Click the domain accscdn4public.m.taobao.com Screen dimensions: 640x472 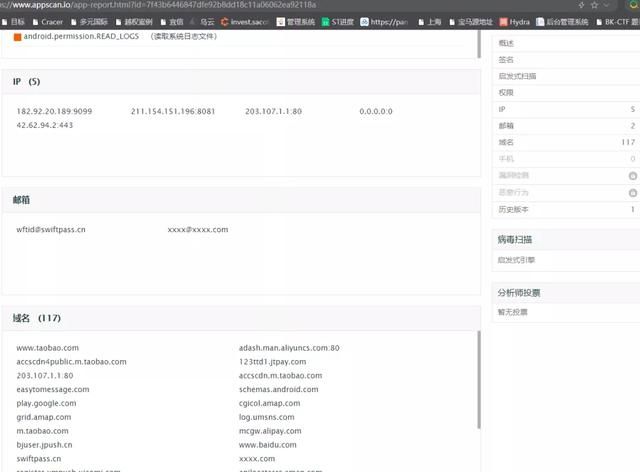(71, 362)
